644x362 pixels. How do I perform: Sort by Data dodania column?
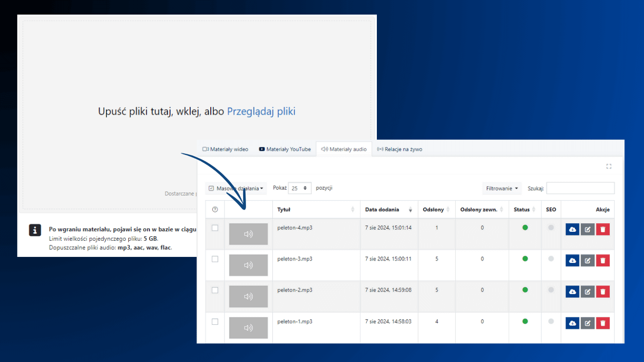(389, 210)
